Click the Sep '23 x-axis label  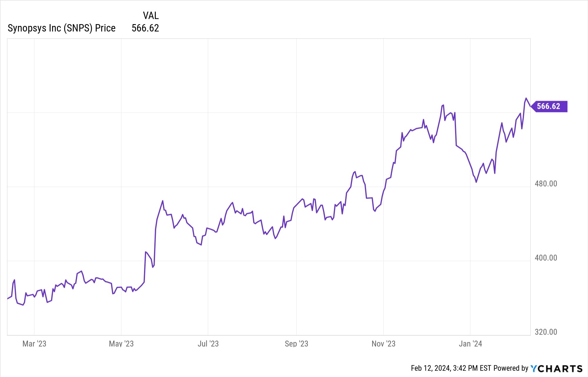[296, 343]
